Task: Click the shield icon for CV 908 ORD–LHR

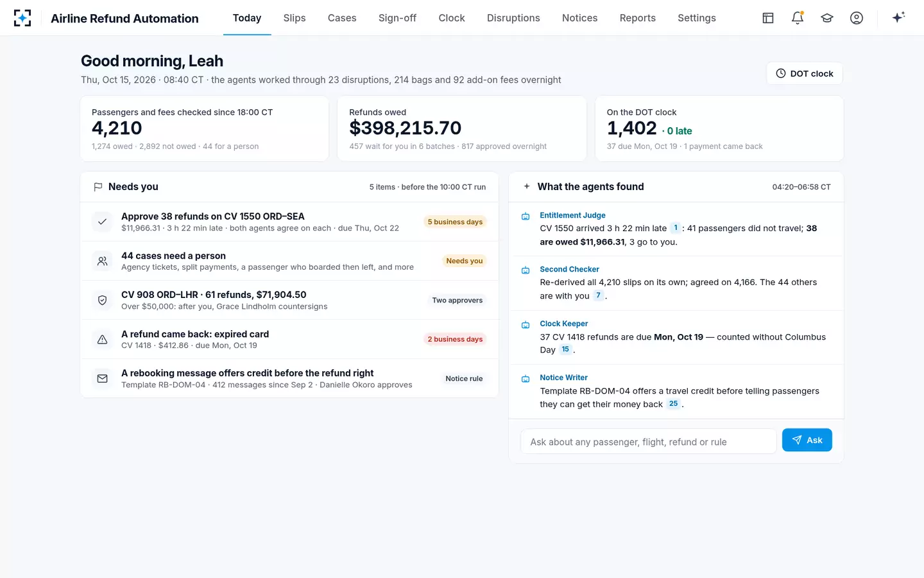Action: click(102, 300)
